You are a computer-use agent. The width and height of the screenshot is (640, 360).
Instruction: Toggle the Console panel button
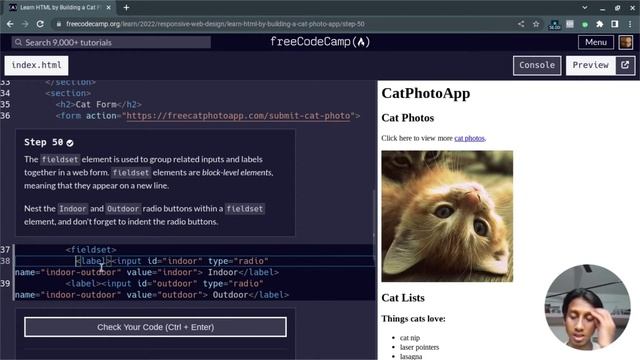point(537,65)
